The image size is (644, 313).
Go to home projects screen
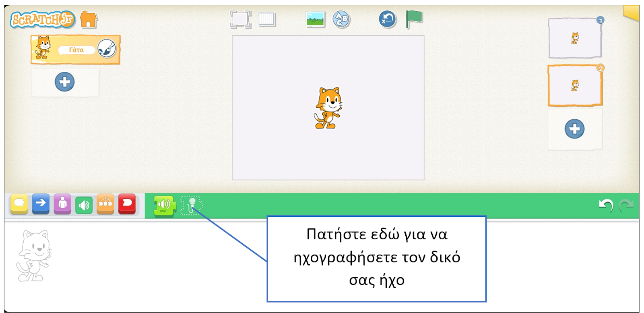(88, 19)
